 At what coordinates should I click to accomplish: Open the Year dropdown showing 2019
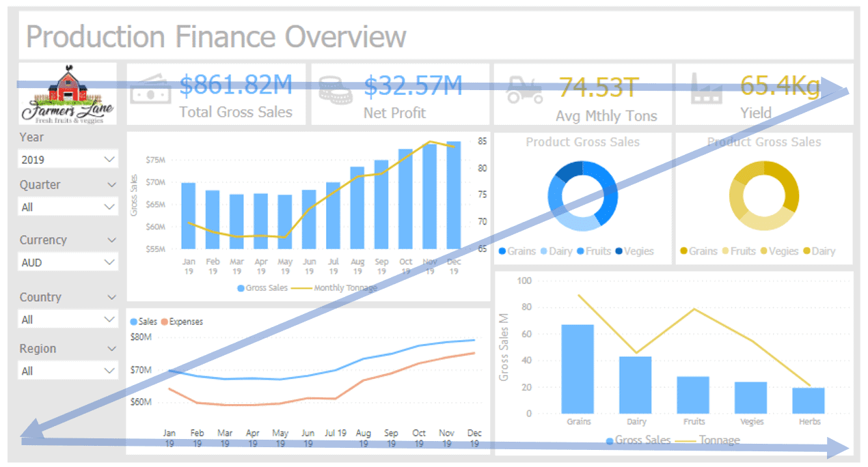pos(68,160)
